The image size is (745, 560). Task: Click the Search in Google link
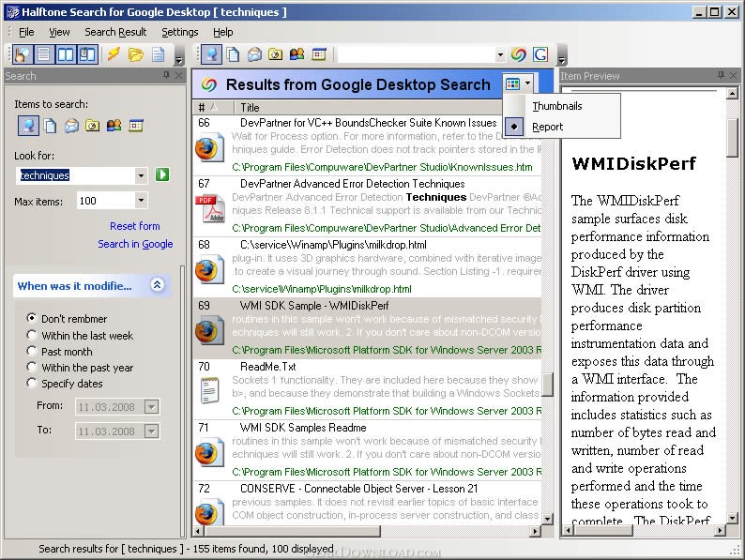pos(135,244)
